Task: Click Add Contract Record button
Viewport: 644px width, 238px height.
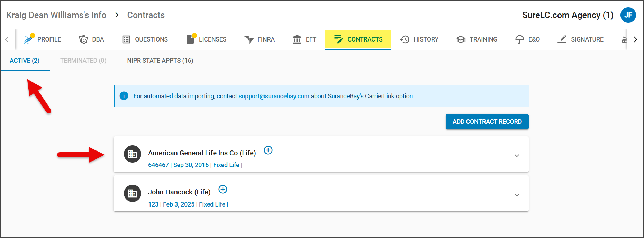Action: pyautogui.click(x=487, y=122)
